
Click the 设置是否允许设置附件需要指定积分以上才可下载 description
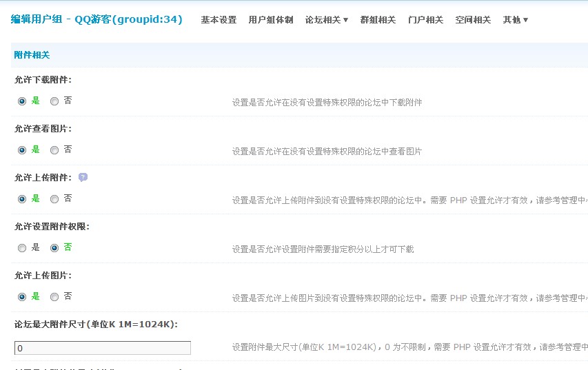tap(323, 249)
